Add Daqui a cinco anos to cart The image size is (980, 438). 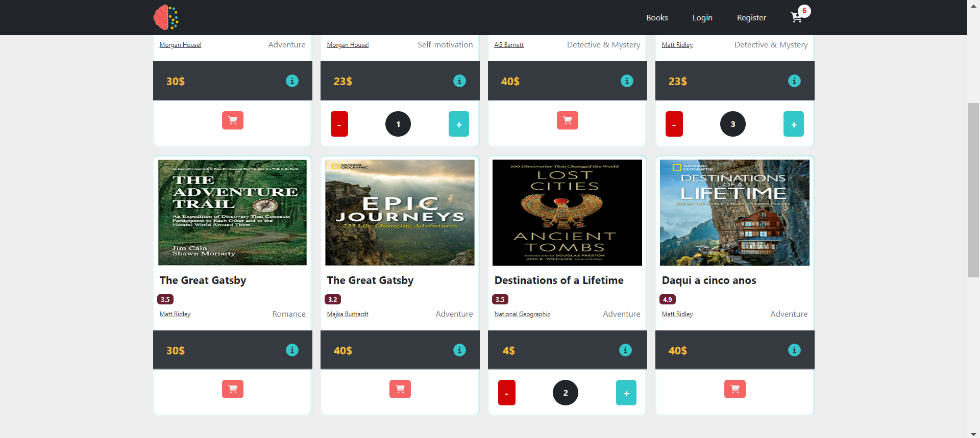(734, 389)
